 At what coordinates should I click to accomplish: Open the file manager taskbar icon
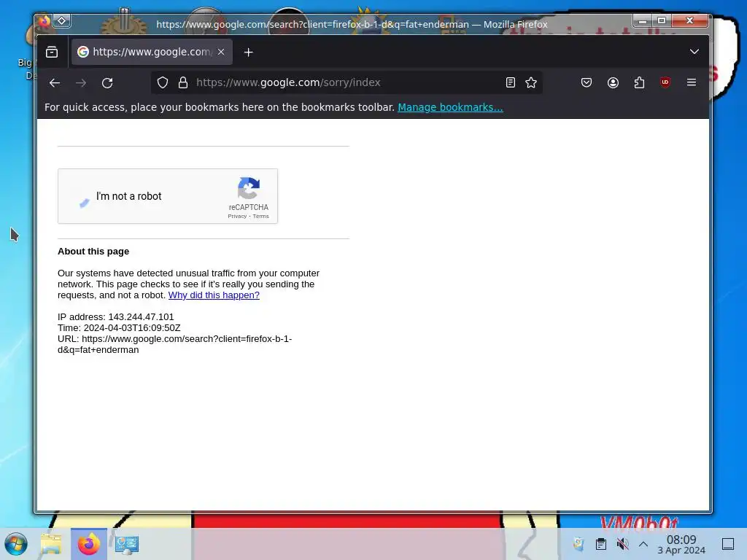click(x=51, y=544)
